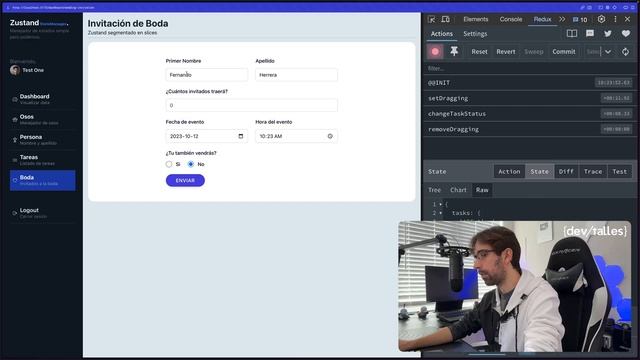Click the Fecha de evento date field
This screenshot has height=360, width=640.
coord(207,136)
